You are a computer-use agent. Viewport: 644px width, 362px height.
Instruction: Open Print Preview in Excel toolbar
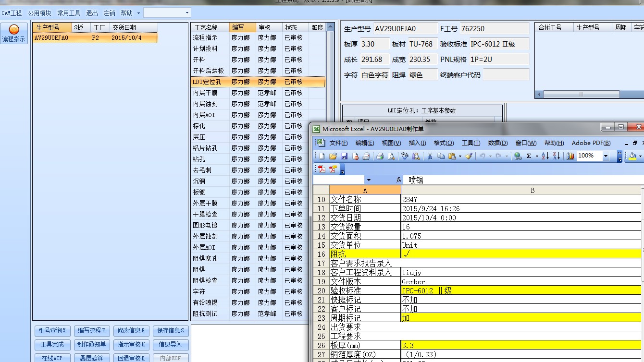point(391,156)
